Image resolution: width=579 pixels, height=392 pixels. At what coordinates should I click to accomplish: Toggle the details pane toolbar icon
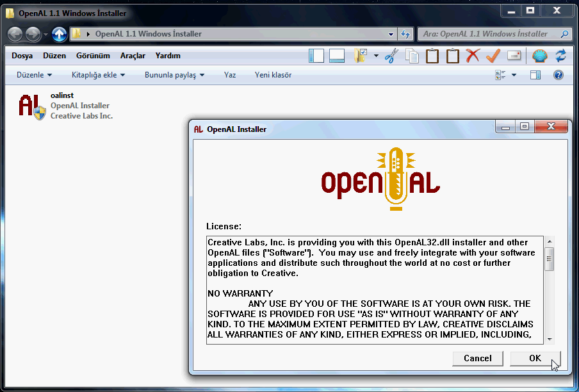tap(337, 56)
